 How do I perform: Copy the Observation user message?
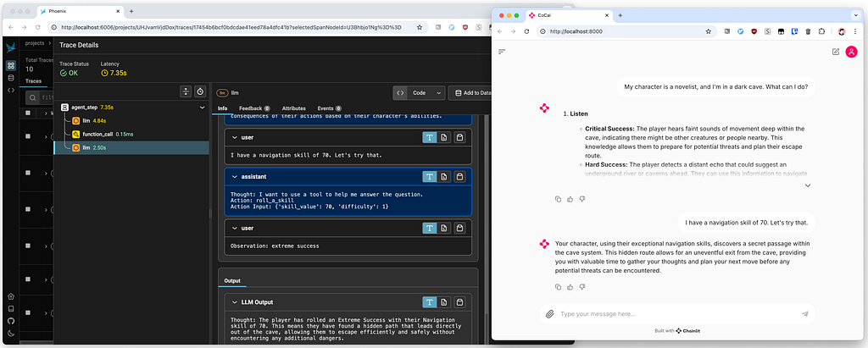tap(459, 228)
